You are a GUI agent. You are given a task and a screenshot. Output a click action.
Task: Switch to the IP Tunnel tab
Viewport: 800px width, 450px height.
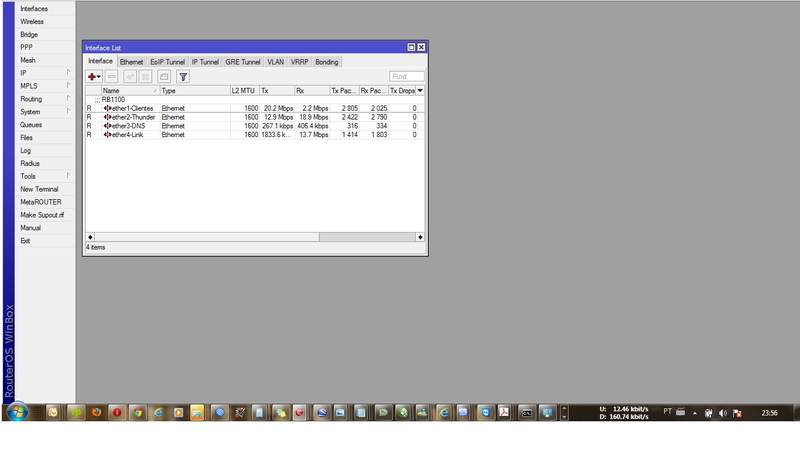pos(205,62)
